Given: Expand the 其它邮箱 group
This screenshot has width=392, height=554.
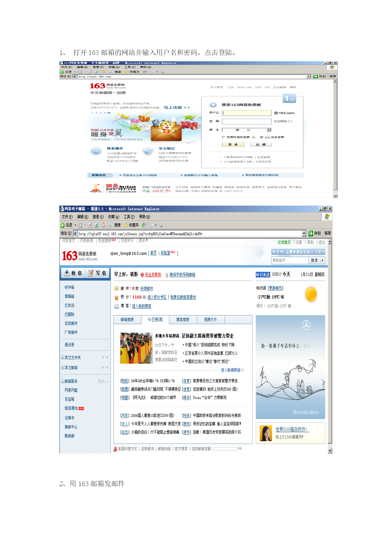Looking at the screenshot, I should tap(63, 368).
